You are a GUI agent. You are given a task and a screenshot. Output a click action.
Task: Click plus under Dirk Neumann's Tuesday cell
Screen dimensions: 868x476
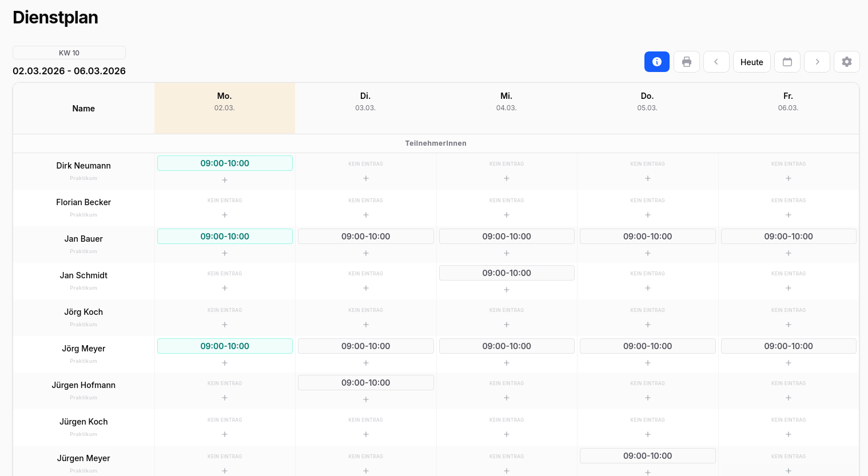click(x=365, y=178)
